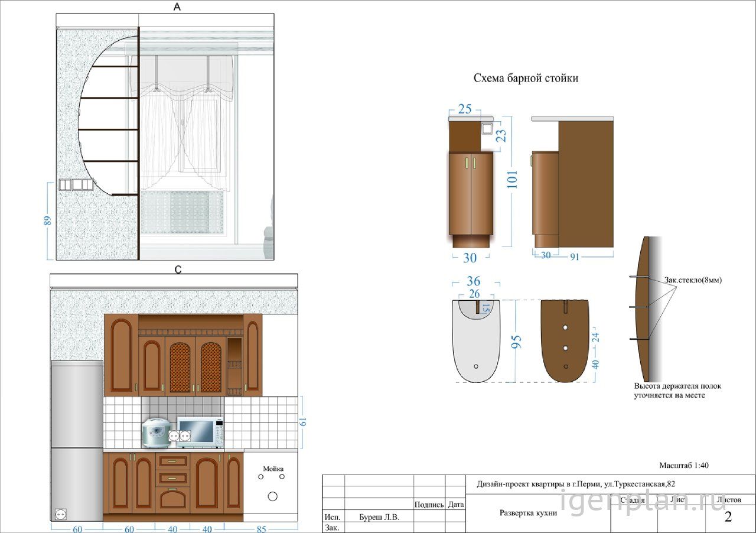Click the 101 height dimension
756x533 pixels.
pyautogui.click(x=513, y=180)
